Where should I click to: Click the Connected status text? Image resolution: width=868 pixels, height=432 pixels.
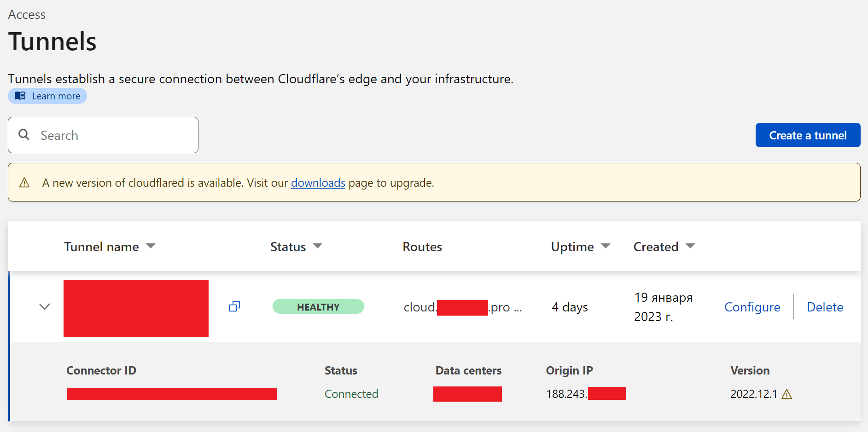point(351,394)
